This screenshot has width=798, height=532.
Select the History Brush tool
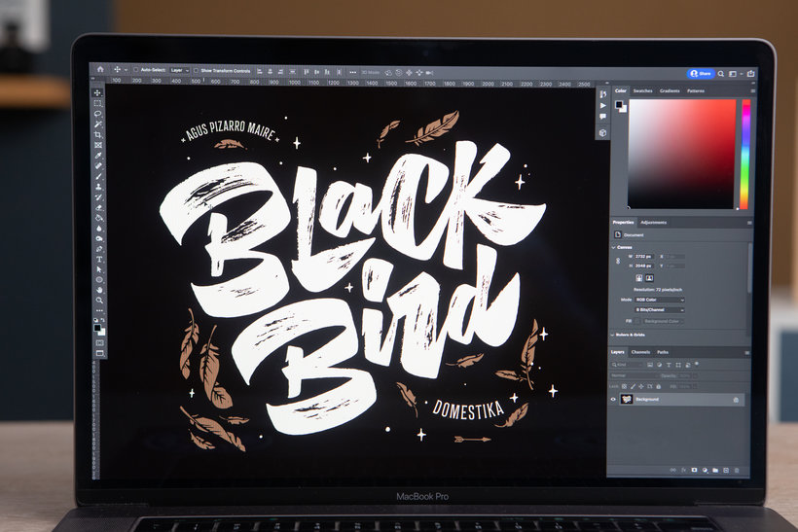pyautogui.click(x=98, y=196)
